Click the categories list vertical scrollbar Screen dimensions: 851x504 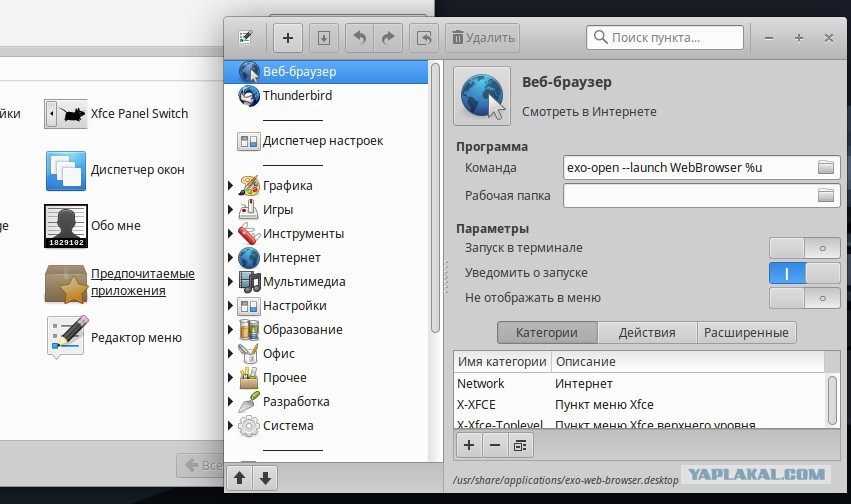[833, 400]
